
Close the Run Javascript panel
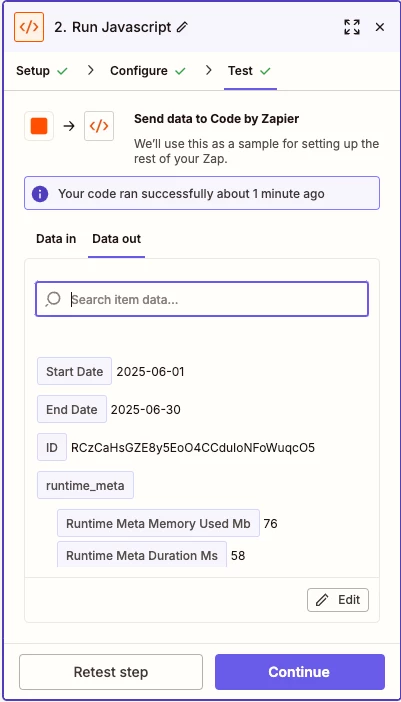(x=380, y=27)
